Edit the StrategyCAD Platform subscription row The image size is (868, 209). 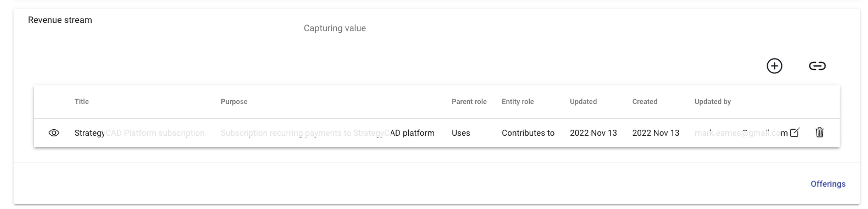pyautogui.click(x=795, y=133)
